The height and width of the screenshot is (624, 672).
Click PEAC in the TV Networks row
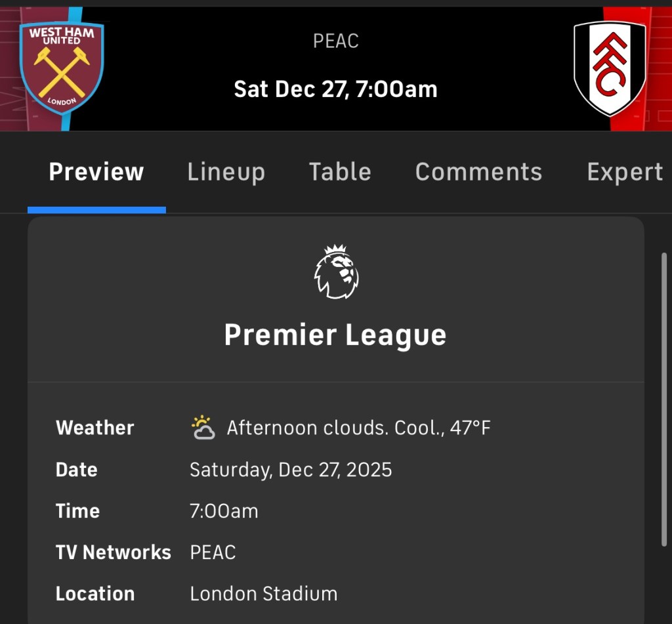tap(213, 552)
